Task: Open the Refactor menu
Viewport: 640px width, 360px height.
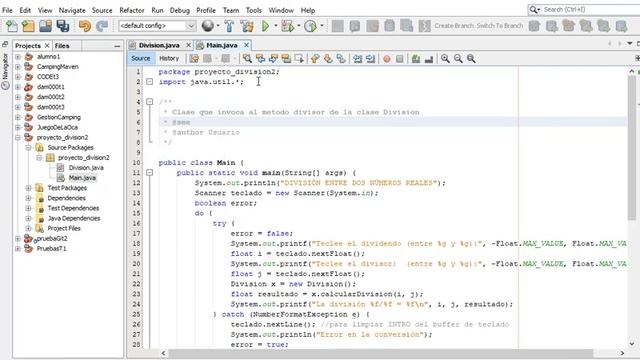Action: (131, 10)
